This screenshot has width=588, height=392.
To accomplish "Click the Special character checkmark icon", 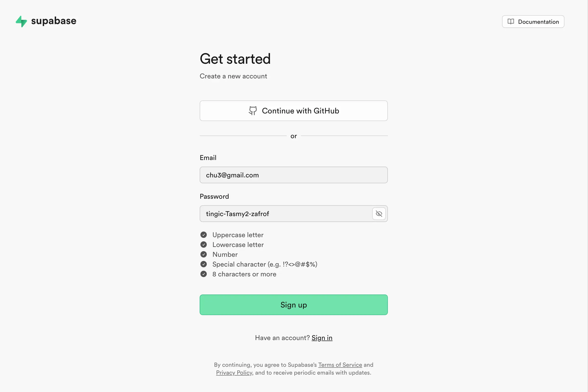I will click(x=204, y=264).
